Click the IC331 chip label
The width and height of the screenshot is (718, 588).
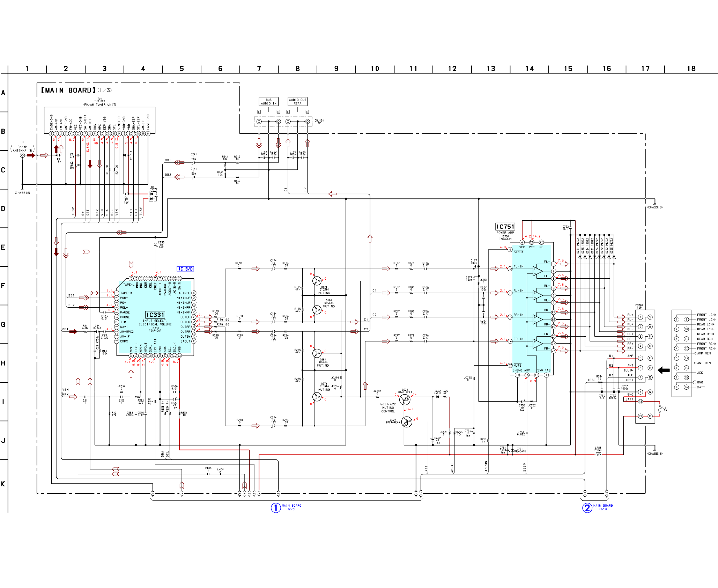coord(155,315)
